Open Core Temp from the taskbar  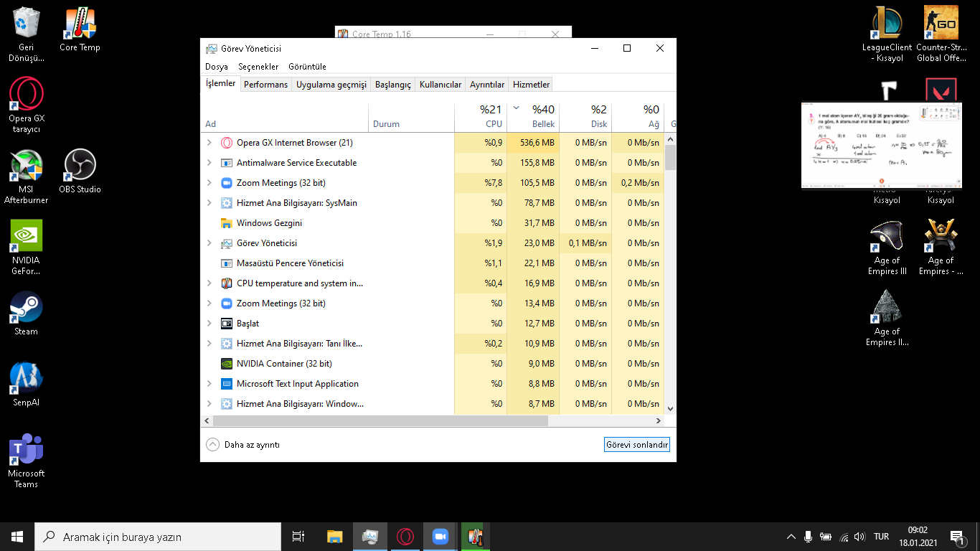pyautogui.click(x=475, y=537)
